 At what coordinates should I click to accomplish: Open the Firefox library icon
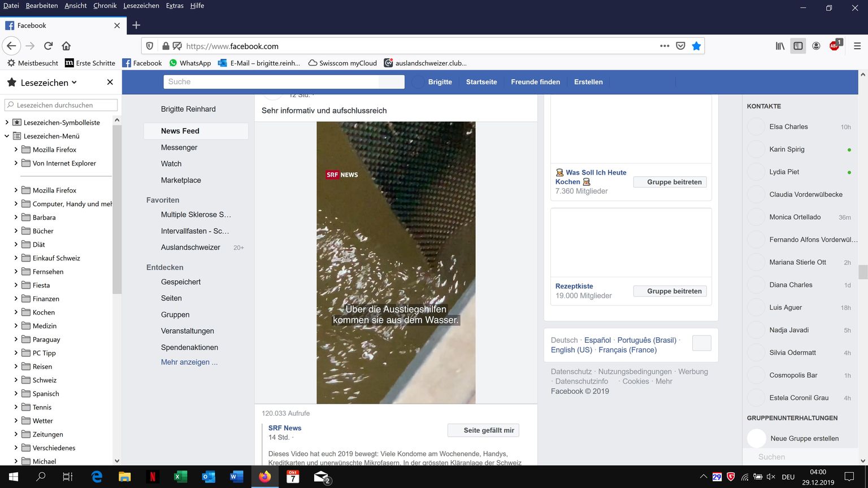pyautogui.click(x=780, y=46)
